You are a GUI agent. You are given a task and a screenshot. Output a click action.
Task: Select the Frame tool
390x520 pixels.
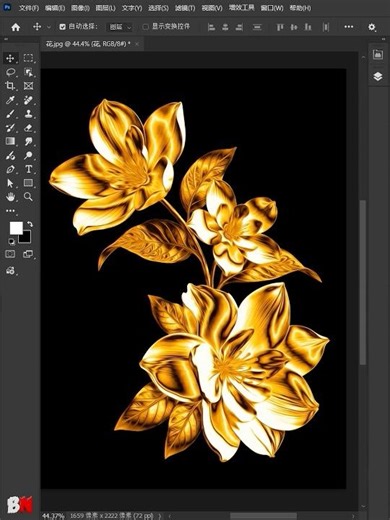pyautogui.click(x=28, y=86)
